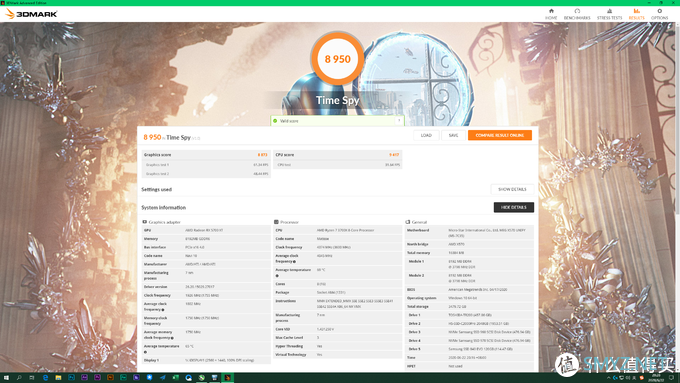Click the Valid score question mark
The height and width of the screenshot is (383, 680).
point(399,121)
